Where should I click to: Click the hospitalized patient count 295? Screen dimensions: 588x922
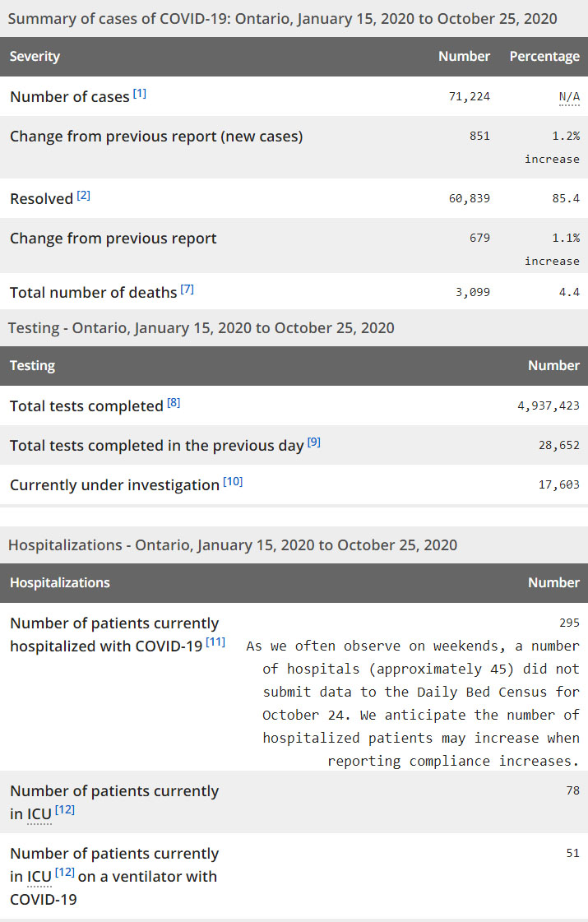(569, 623)
